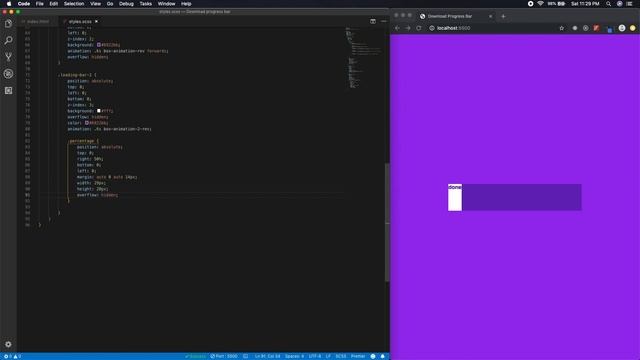This screenshot has width=640, height=360.
Task: Go forward in the browser window
Action: coord(408,28)
